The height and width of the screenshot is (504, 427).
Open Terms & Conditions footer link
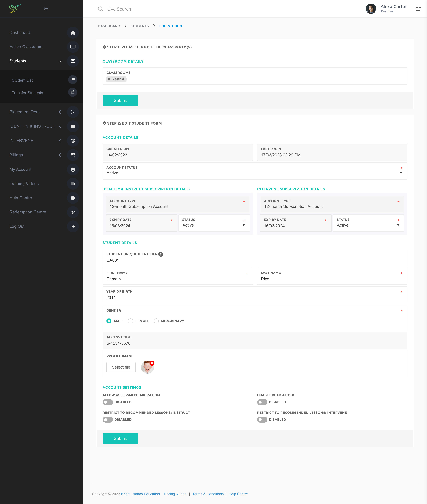click(x=208, y=494)
